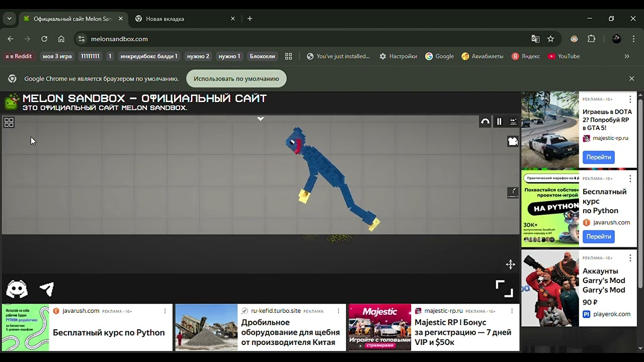Pause the sandbox simulation

coord(499,122)
